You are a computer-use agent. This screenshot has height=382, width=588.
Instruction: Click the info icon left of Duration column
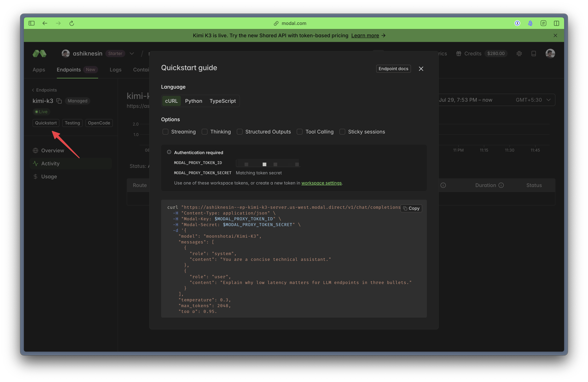tap(443, 185)
